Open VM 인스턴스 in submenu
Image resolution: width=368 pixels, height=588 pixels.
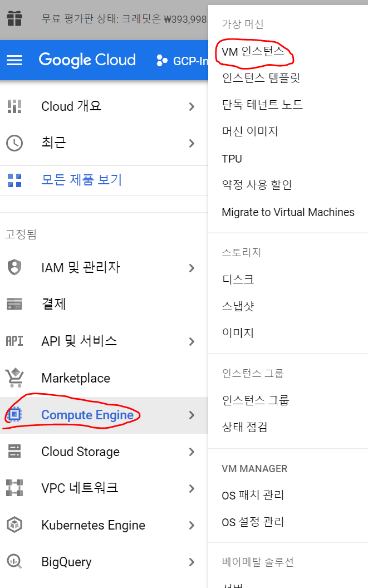point(253,51)
